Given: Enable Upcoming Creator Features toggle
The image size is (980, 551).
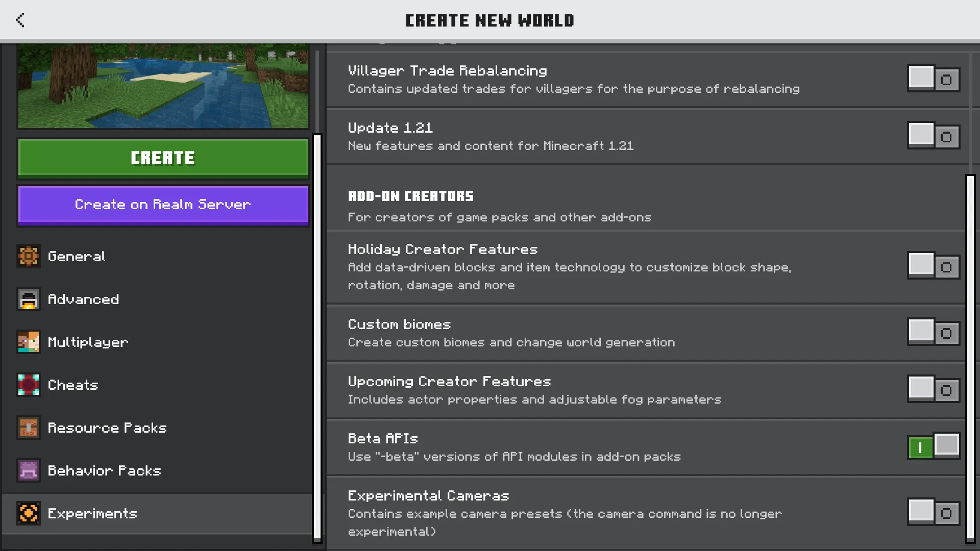Looking at the screenshot, I should 934,389.
